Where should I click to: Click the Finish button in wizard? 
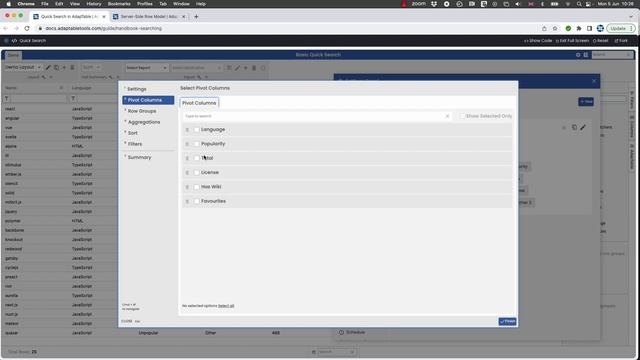pos(507,322)
